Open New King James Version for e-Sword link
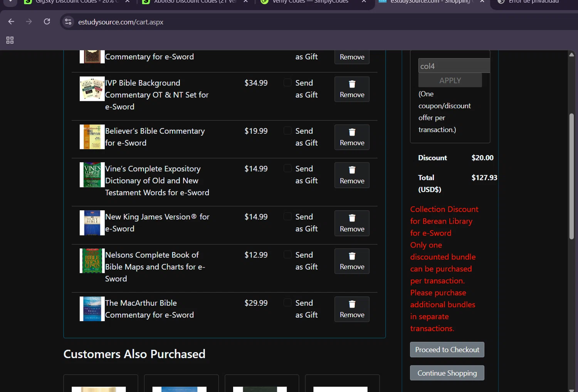This screenshot has width=578, height=392. [157, 223]
